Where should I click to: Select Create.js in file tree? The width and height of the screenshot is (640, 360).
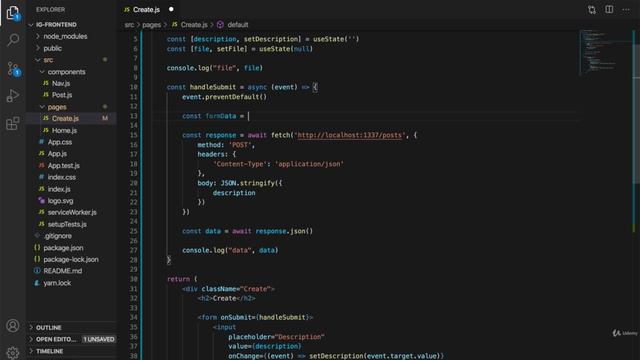pyautogui.click(x=65, y=118)
